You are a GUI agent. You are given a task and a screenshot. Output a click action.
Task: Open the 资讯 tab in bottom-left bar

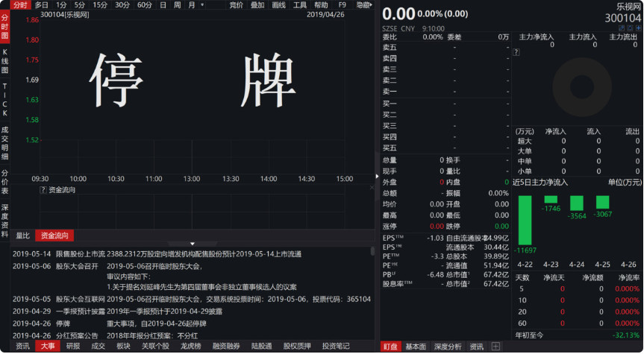tap(22, 347)
